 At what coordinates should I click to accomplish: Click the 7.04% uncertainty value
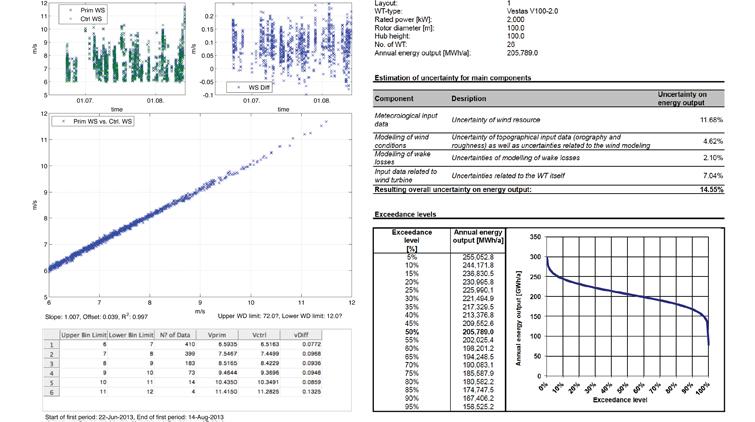(x=713, y=176)
